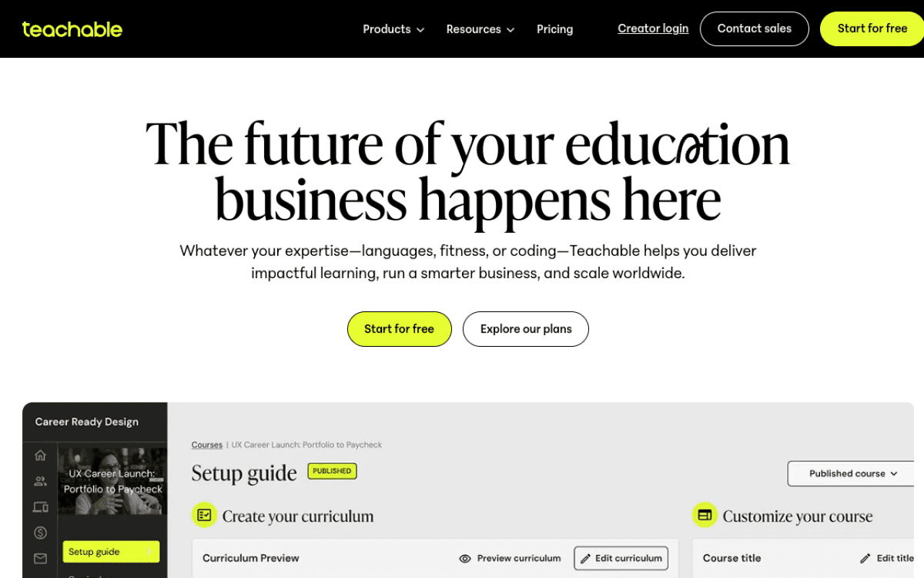Open the Pricing menu item

click(x=554, y=29)
